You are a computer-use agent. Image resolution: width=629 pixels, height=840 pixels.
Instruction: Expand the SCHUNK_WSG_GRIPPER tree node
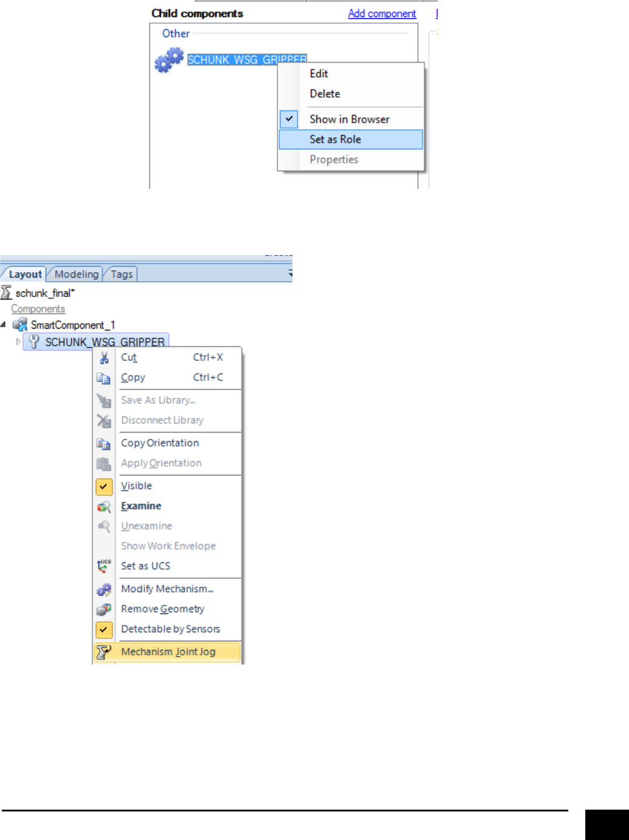[x=18, y=342]
